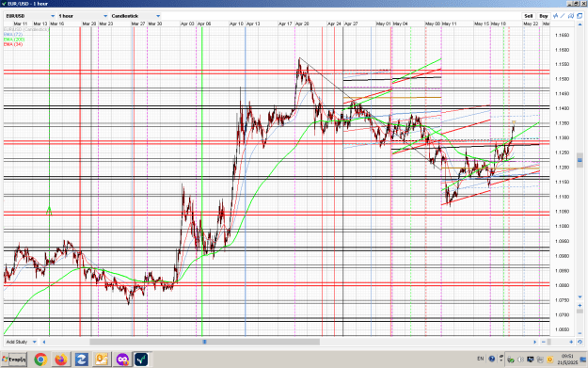The height and width of the screenshot is (368, 588).
Task: Click the Mar 30 date axis label
Action: click(155, 24)
